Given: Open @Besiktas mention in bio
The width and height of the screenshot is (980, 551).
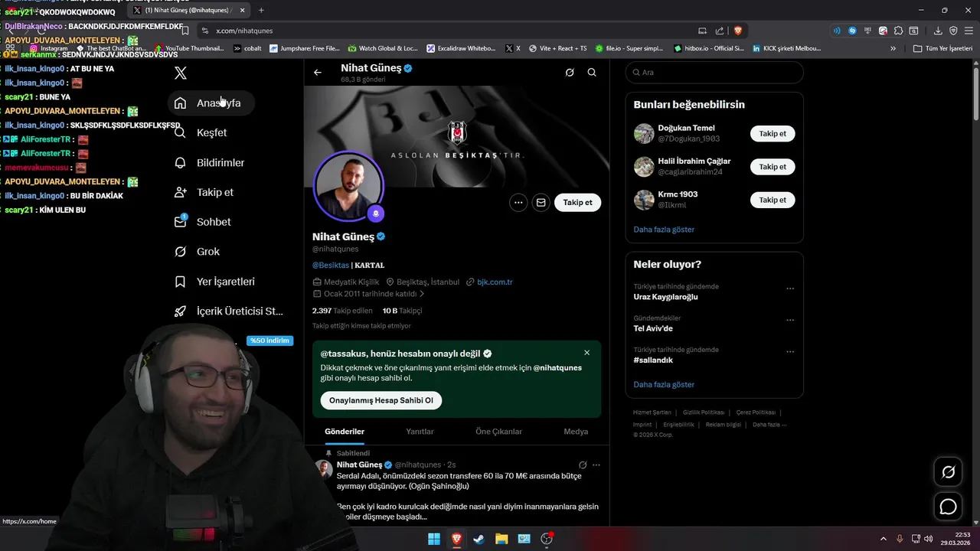Looking at the screenshot, I should pyautogui.click(x=331, y=265).
